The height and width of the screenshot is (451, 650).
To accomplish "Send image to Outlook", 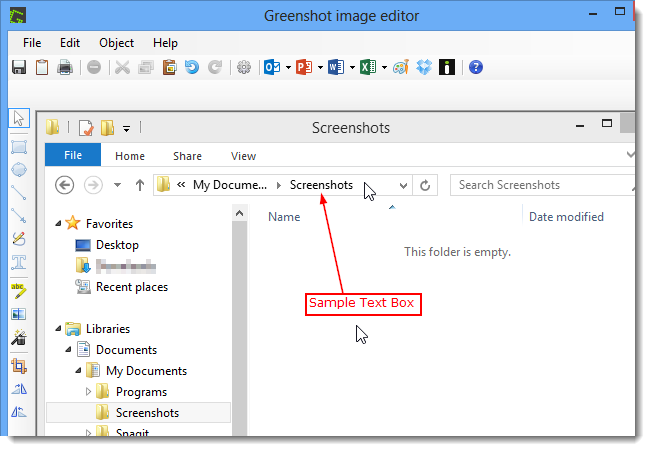I will coord(272,67).
